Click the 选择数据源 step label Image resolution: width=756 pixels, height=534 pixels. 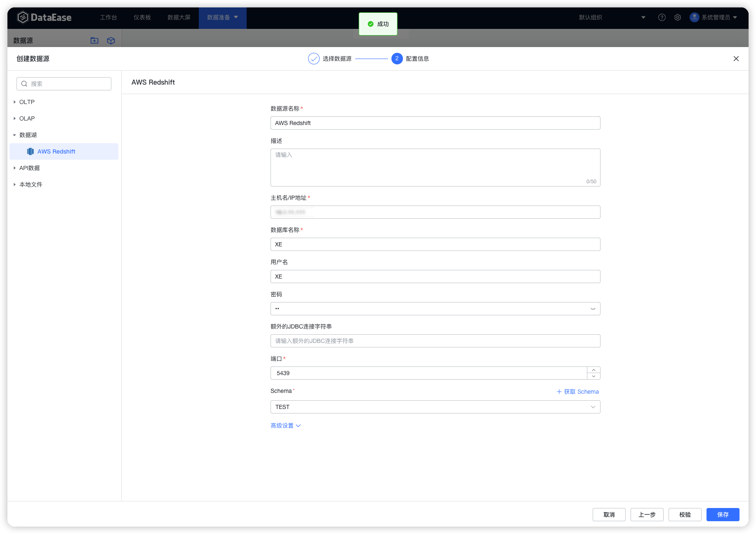pyautogui.click(x=337, y=59)
